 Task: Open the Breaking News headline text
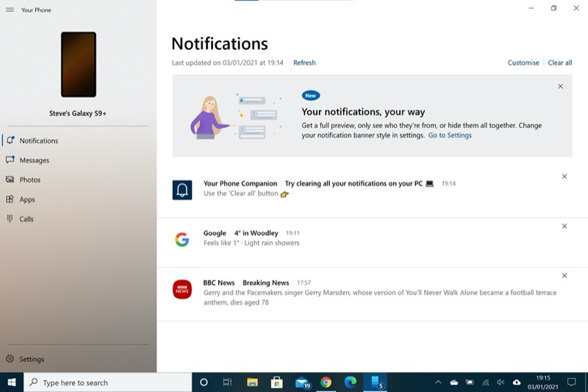[x=265, y=282]
